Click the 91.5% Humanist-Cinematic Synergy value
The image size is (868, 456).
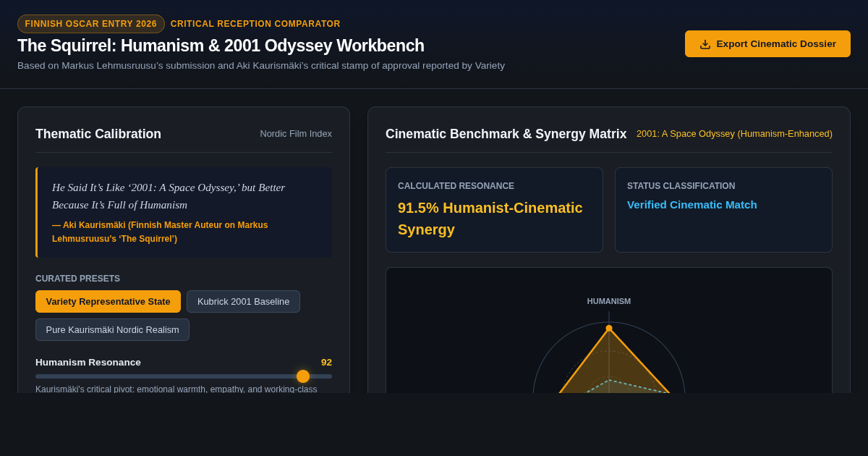tap(490, 219)
